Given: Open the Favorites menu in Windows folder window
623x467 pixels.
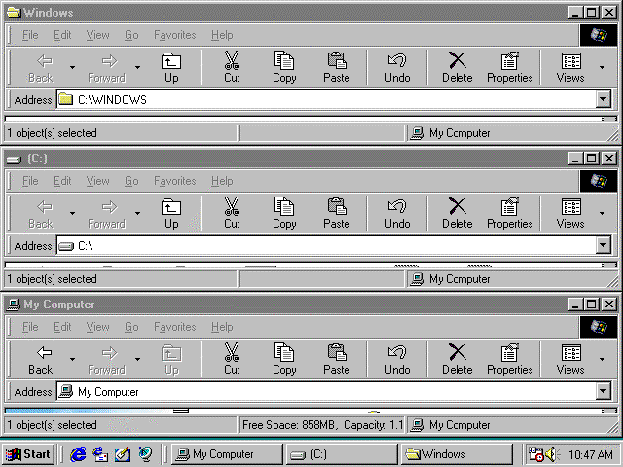Looking at the screenshot, I should tap(175, 35).
